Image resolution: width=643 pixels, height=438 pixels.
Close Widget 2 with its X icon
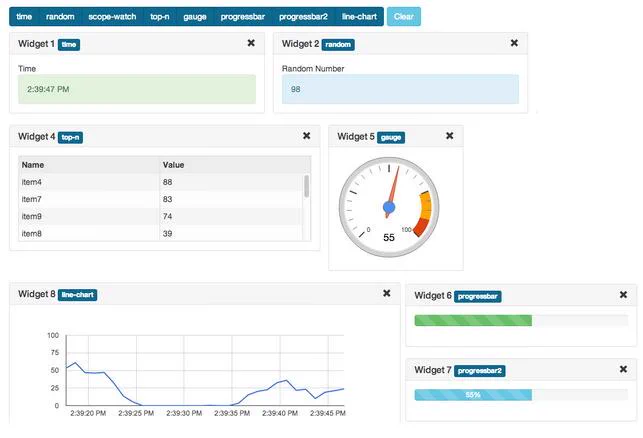tap(514, 43)
